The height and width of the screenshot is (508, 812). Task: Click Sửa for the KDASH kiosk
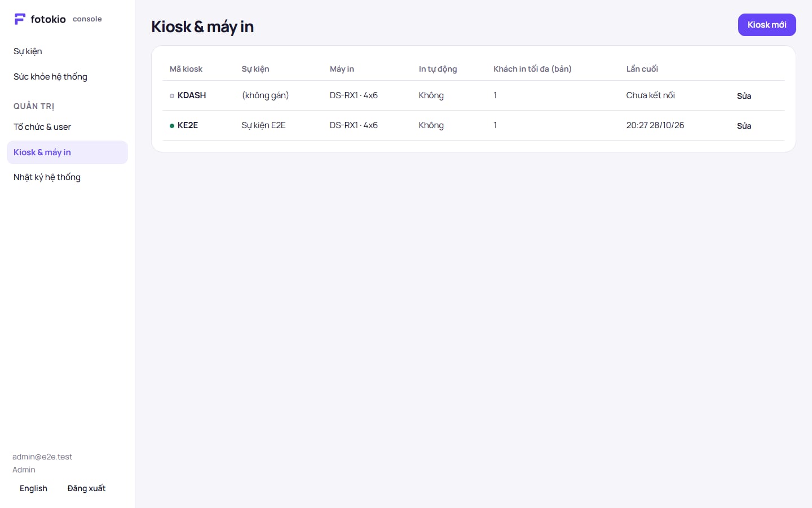744,96
